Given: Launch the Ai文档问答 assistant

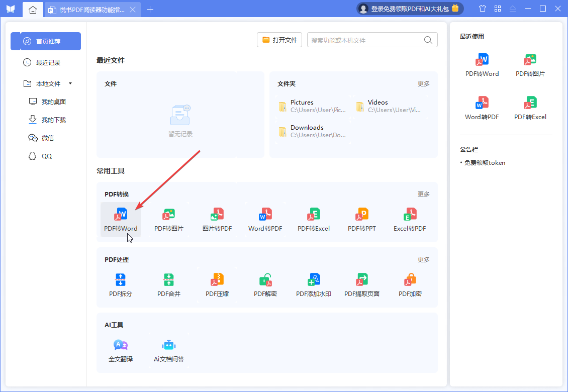Looking at the screenshot, I should pos(168,350).
